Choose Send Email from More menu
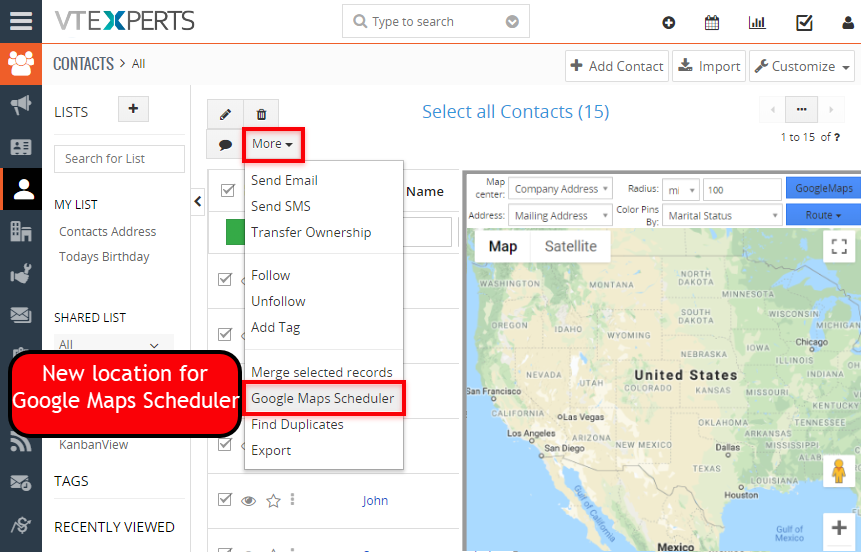 (284, 180)
